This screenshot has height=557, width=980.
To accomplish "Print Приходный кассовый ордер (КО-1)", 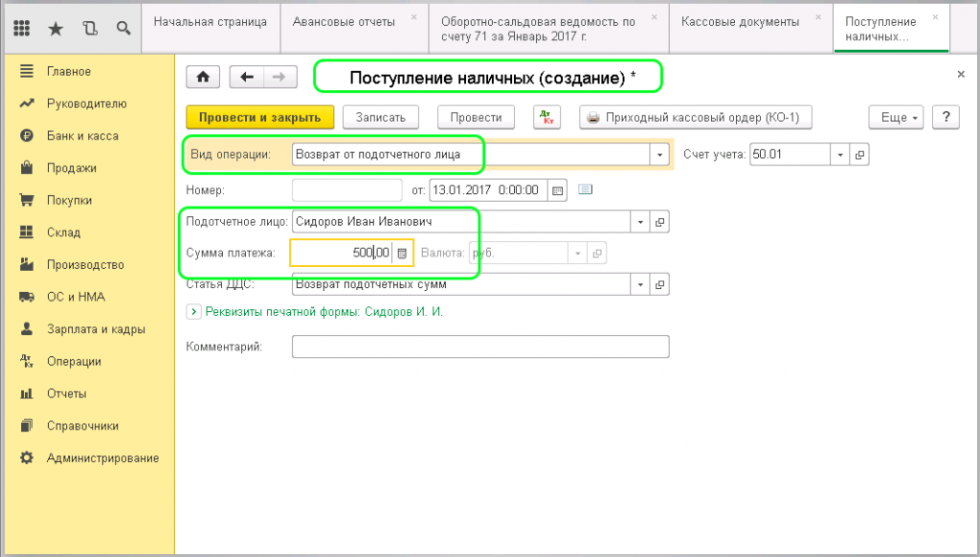I will tap(698, 117).
